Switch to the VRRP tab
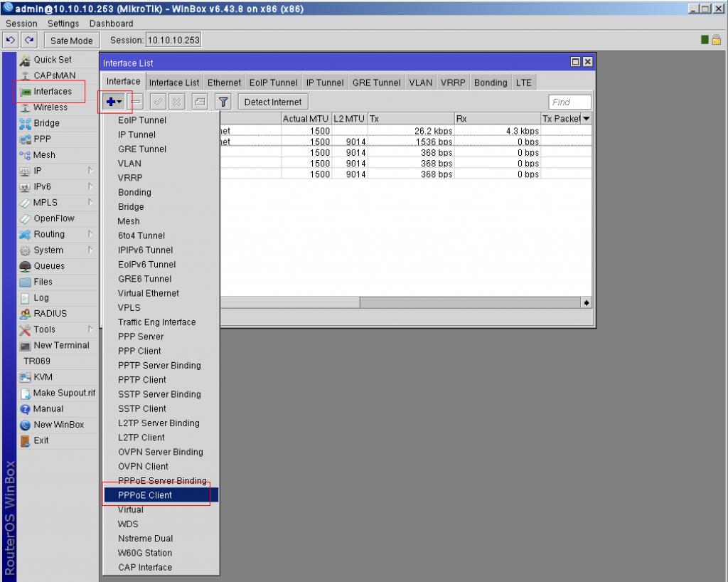The image size is (728, 582). pyautogui.click(x=453, y=83)
